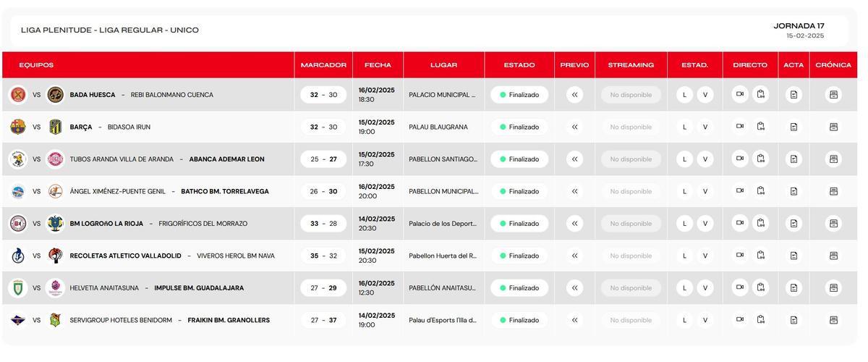868x362 pixels.
Task: Click ABANCA ADEMAR LEON team name
Action: coord(227,159)
